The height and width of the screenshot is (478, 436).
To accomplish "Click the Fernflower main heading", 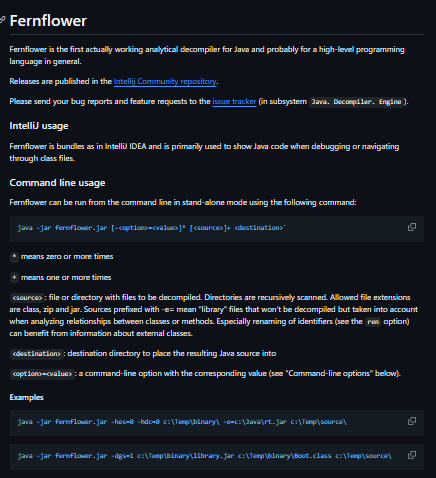I will coord(48,21).
